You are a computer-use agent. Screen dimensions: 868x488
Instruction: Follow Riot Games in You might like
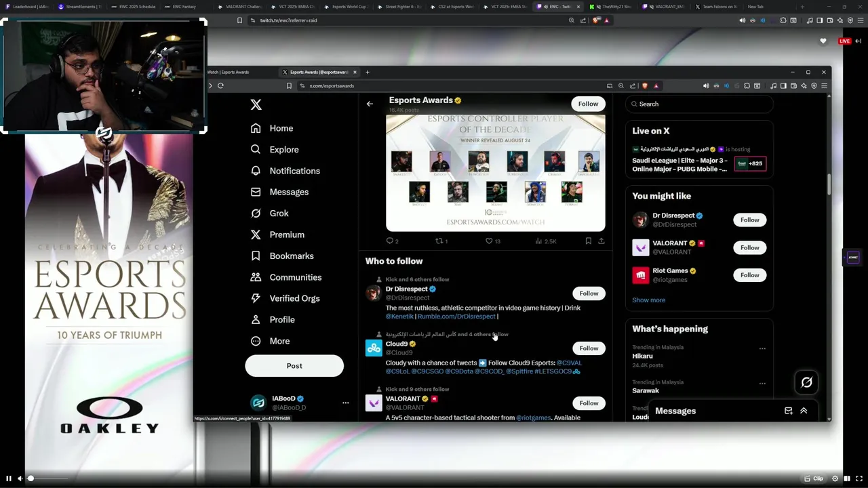(x=750, y=275)
